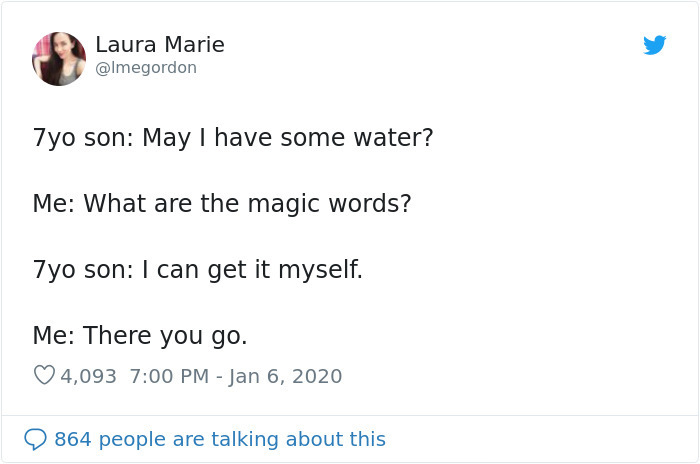Click the 4,093 likes count
This screenshot has height=464, width=700.
click(88, 376)
